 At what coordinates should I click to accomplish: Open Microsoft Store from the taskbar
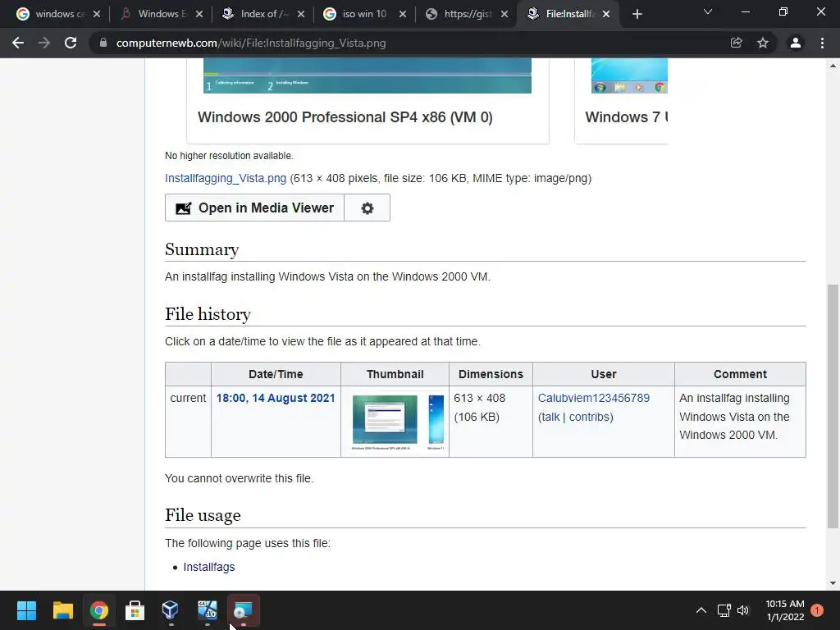point(135,610)
